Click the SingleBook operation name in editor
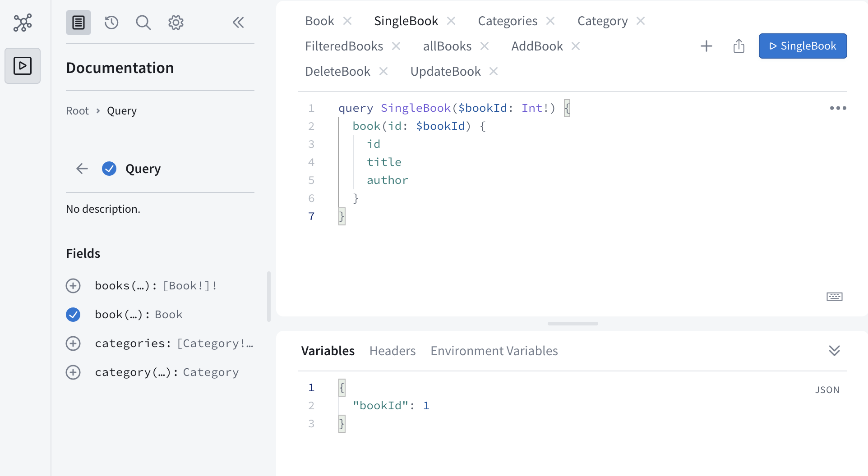The width and height of the screenshot is (868, 476). pos(416,108)
